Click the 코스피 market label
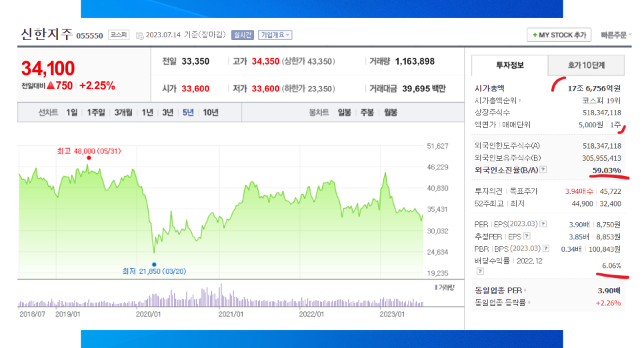The width and height of the screenshot is (644, 348). coord(119,35)
